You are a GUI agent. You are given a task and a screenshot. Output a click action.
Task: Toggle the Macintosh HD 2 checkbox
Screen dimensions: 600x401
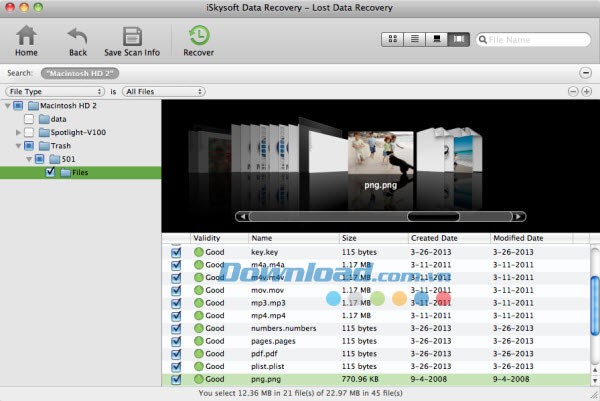point(18,106)
